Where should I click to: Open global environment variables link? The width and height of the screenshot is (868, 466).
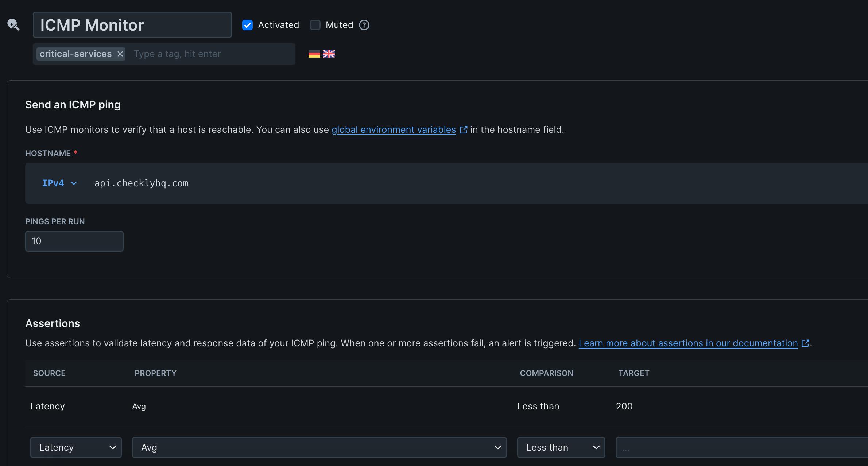point(394,130)
